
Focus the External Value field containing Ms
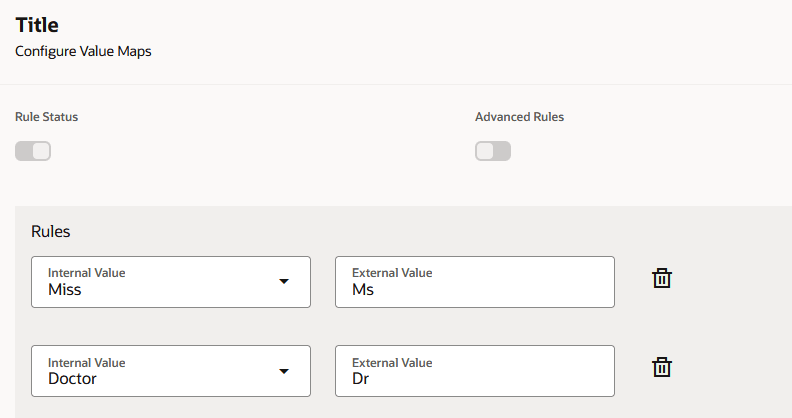click(475, 290)
